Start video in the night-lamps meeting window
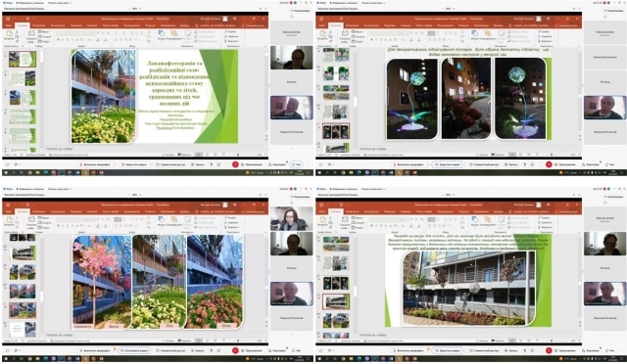The height and width of the screenshot is (364, 627). [x=447, y=164]
